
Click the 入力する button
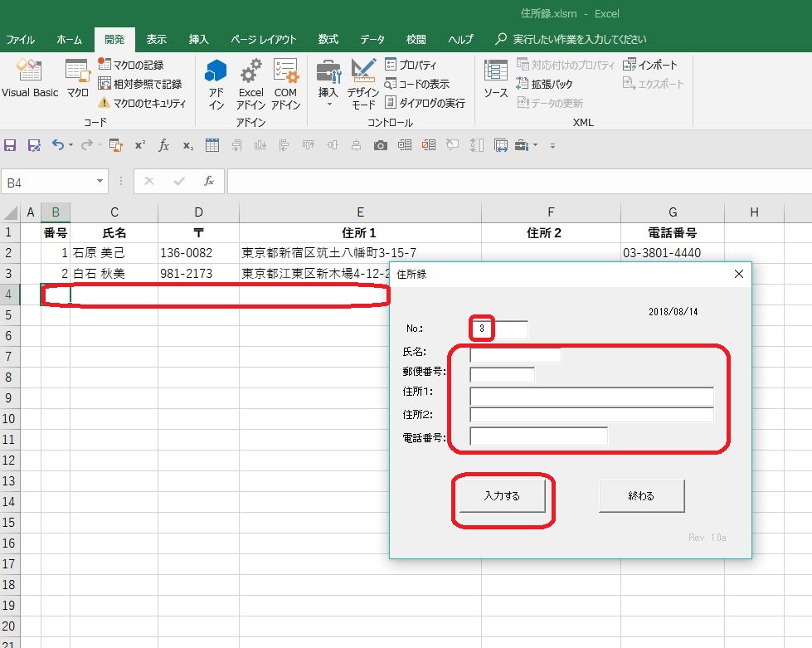[503, 495]
